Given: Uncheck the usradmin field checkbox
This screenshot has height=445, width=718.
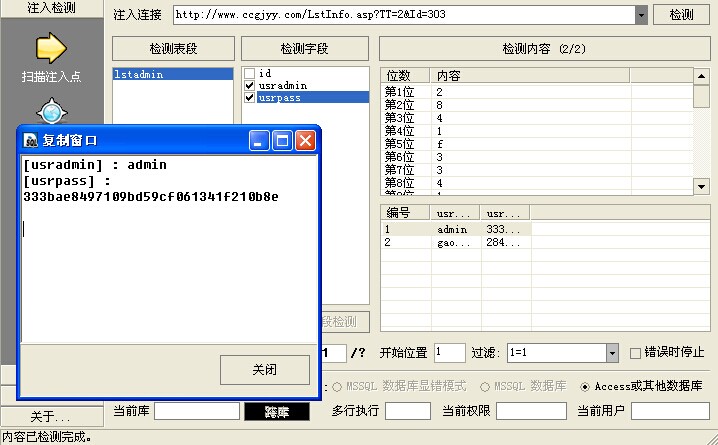Looking at the screenshot, I should pos(249,86).
